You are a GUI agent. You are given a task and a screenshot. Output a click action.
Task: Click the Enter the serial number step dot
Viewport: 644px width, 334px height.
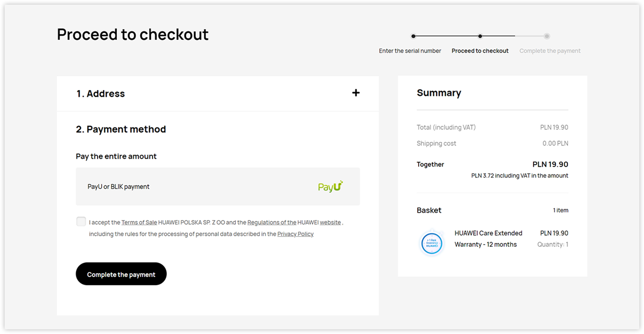[413, 36]
